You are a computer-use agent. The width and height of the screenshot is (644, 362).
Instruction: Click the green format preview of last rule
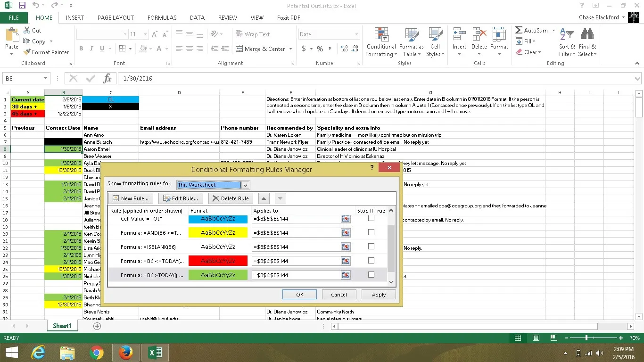[x=218, y=275]
